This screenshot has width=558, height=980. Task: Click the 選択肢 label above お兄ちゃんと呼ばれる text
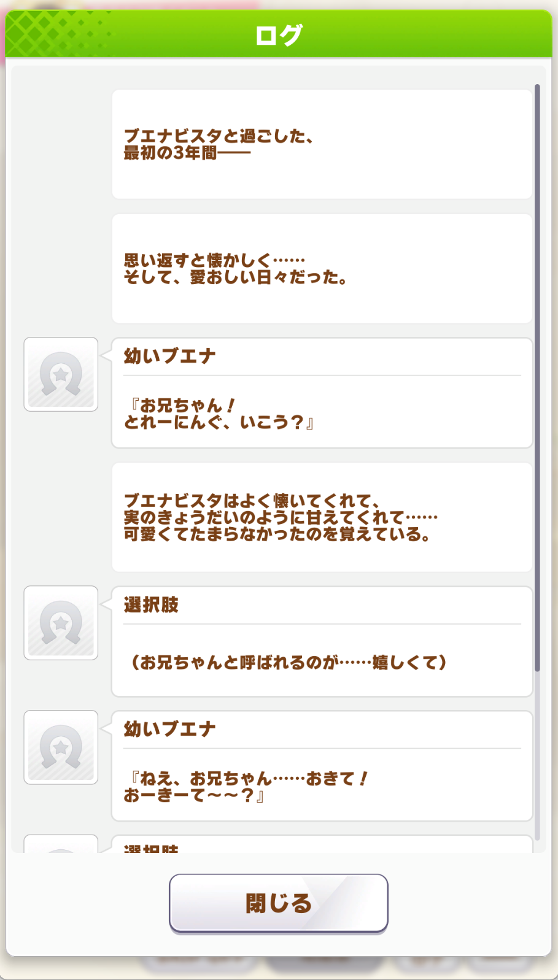coord(151,605)
